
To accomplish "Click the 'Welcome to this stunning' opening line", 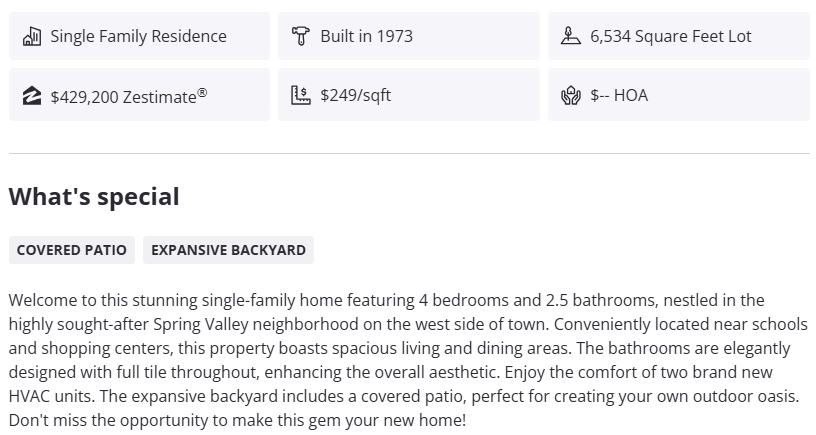I will pyautogui.click(x=100, y=300).
